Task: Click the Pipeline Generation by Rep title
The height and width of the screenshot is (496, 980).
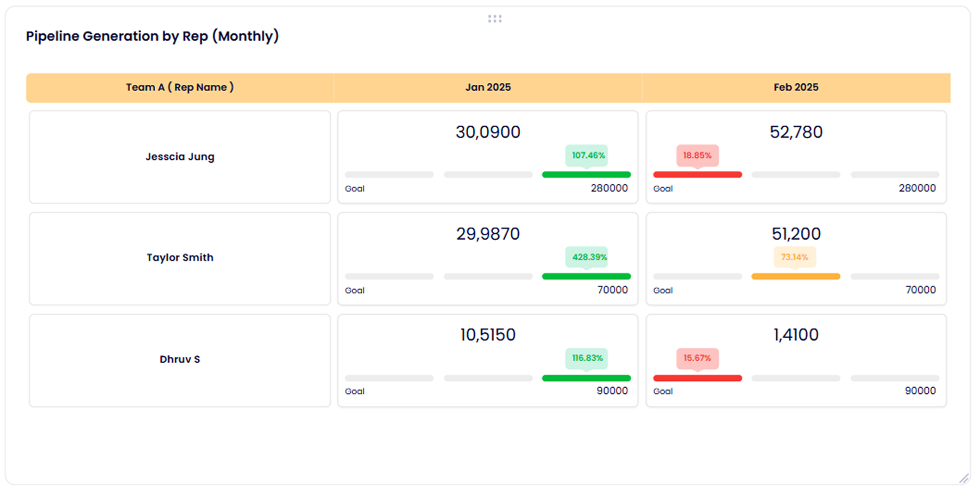Action: tap(152, 36)
